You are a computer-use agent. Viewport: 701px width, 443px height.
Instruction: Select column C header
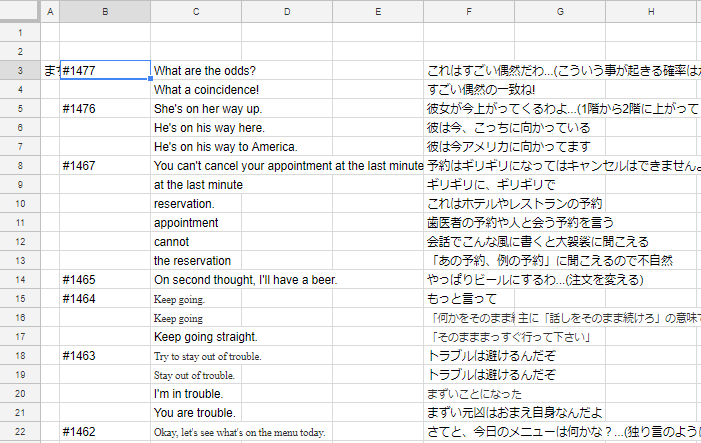[x=196, y=11]
